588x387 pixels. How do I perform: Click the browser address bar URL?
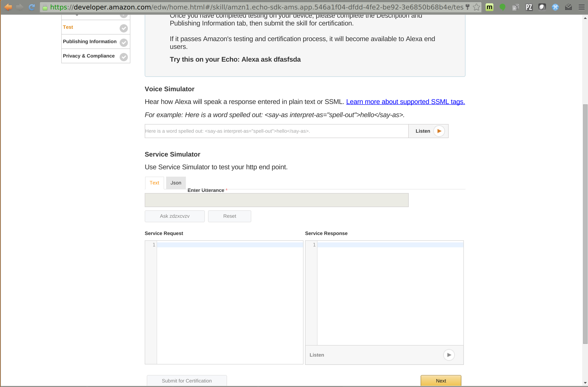tap(257, 7)
